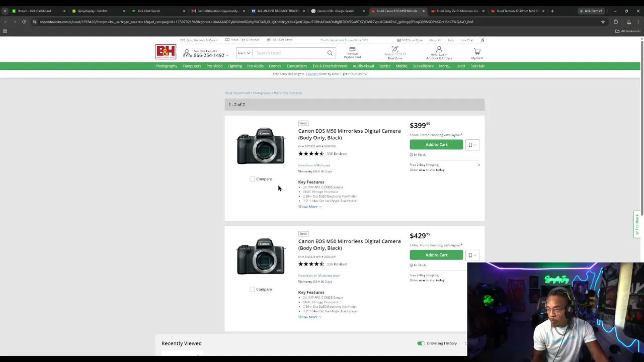Expand Show More on second camera
The height and width of the screenshot is (362, 644).
[310, 317]
